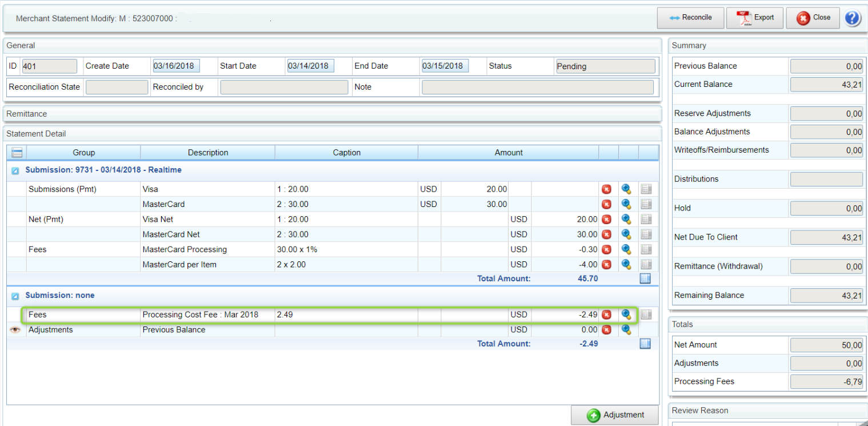Open grid icon beside Total Amount 45.70
Screen dimensions: 868x426
tap(645, 278)
